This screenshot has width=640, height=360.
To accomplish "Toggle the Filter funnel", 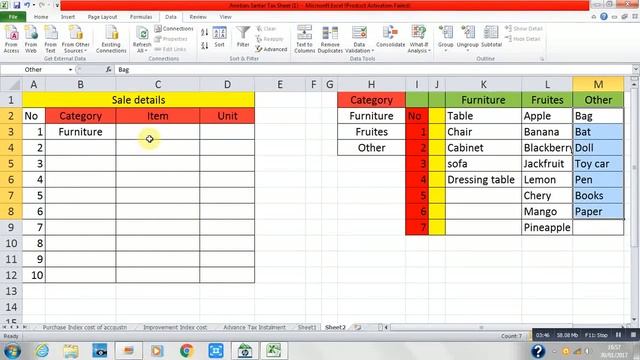I will 243,38.
